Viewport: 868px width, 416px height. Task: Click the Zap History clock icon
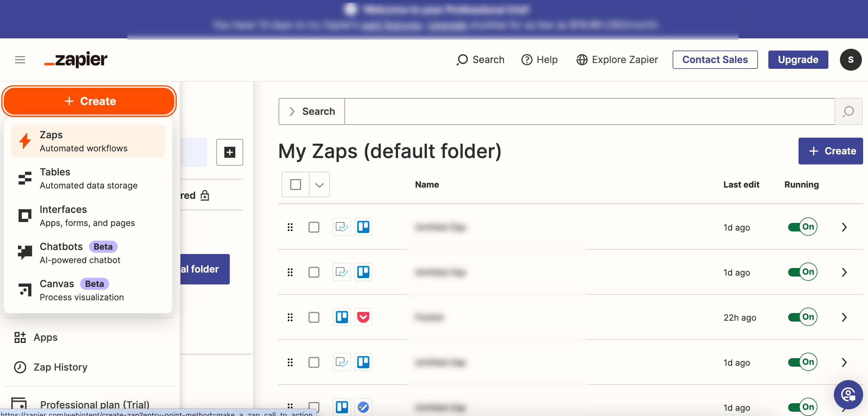coord(20,367)
